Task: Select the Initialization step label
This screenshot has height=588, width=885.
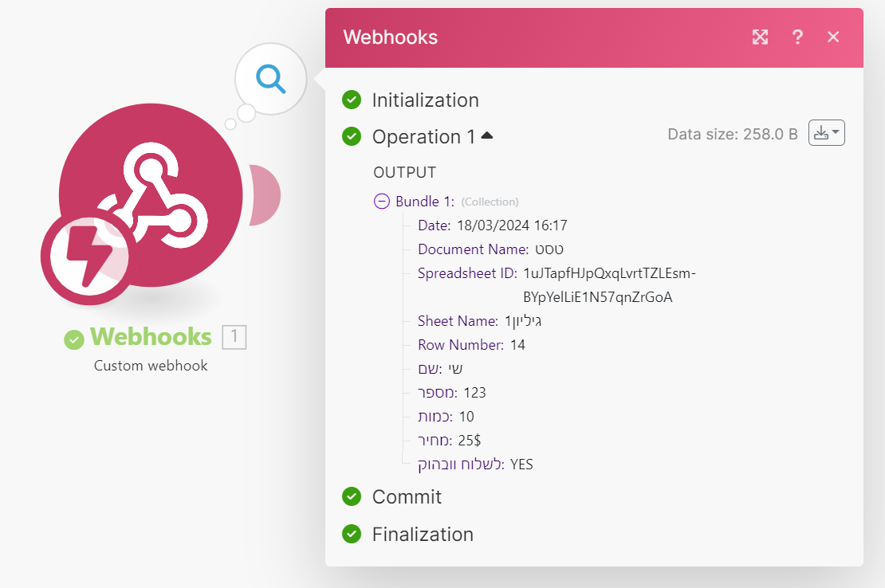Action: pyautogui.click(x=426, y=100)
